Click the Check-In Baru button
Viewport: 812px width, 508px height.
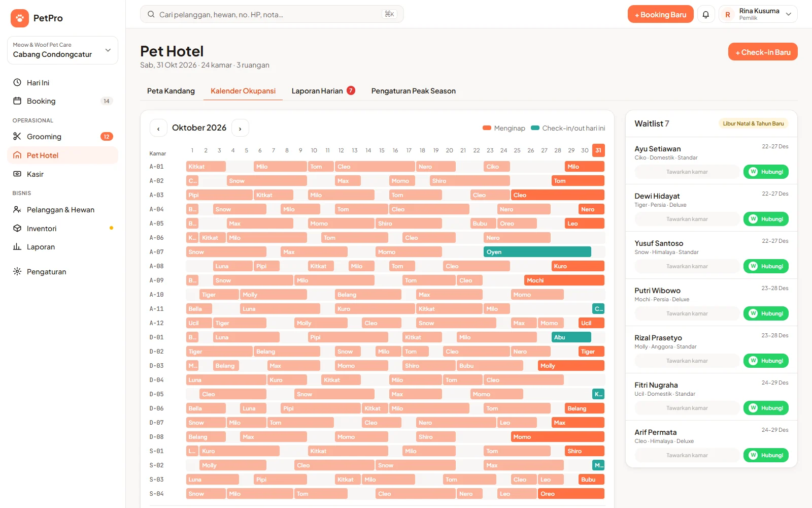click(x=763, y=52)
